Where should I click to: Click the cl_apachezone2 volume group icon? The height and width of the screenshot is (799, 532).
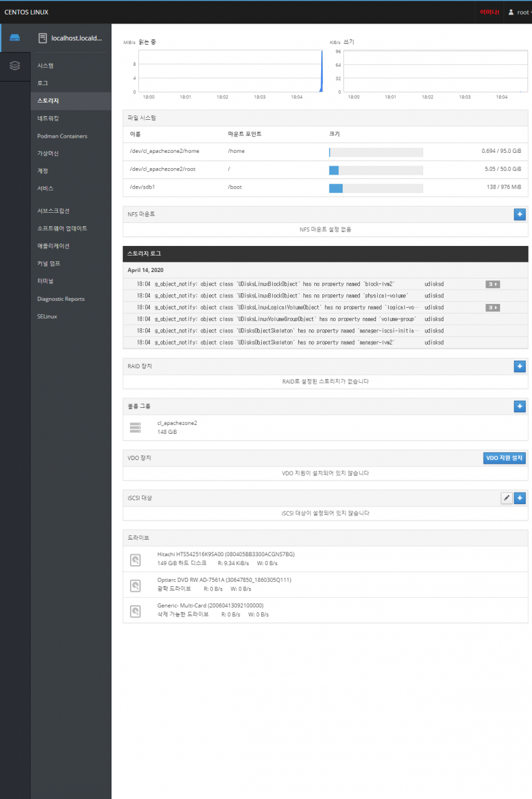point(135,428)
